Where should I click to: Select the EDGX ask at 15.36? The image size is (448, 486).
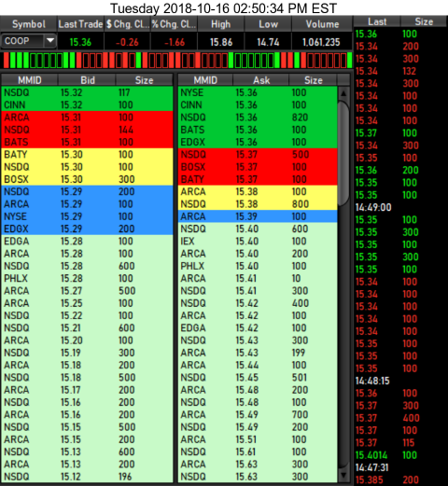pyautogui.click(x=258, y=142)
